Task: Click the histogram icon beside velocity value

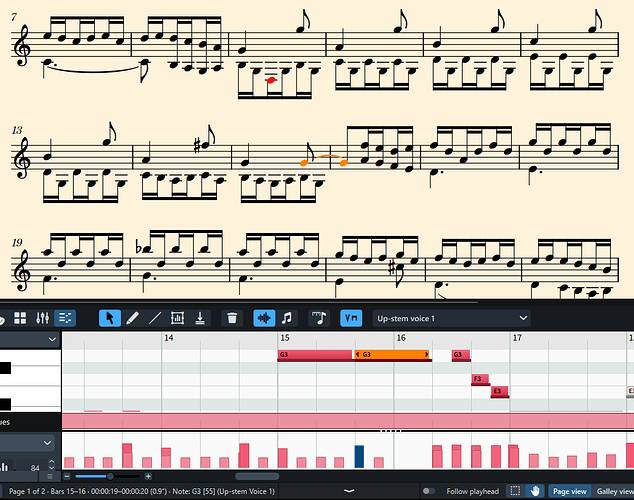Action: pyautogui.click(x=4, y=467)
